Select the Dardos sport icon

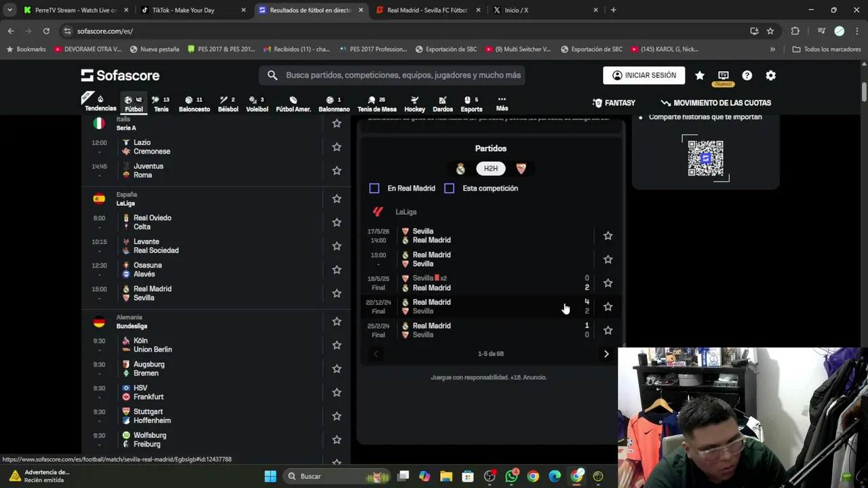442,104
